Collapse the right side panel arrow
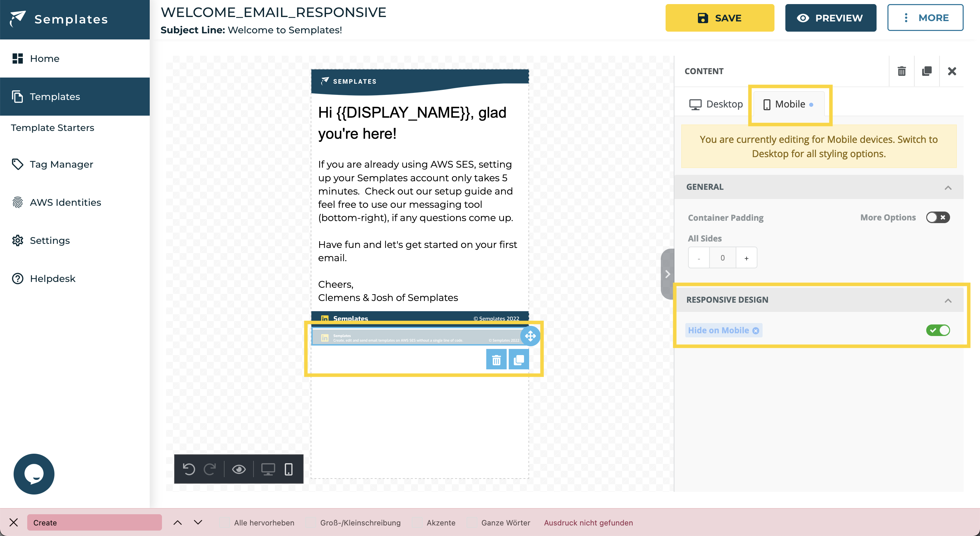This screenshot has height=536, width=980. tap(668, 274)
